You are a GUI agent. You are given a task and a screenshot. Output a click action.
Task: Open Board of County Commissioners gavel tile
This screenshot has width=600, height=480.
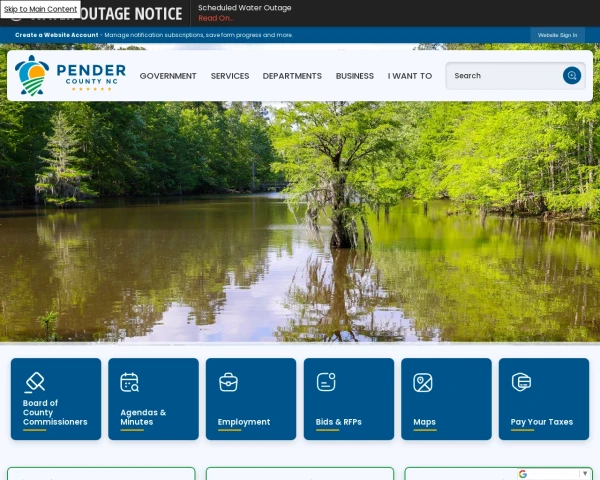click(56, 399)
